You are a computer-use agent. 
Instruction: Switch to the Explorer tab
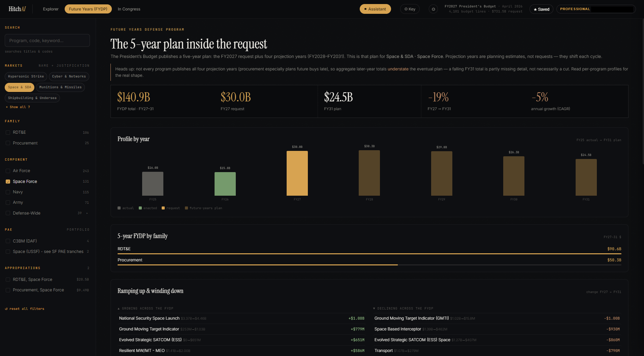[x=51, y=9]
